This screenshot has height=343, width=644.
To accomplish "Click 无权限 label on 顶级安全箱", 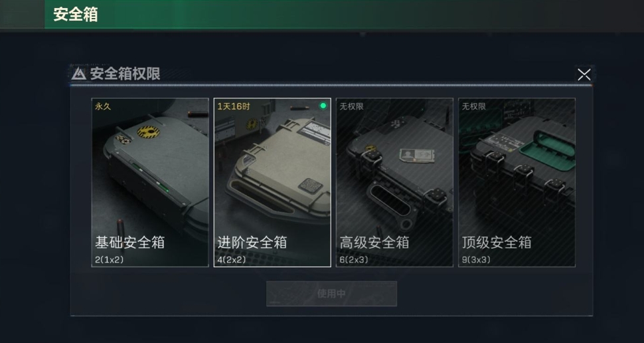I will pos(474,106).
